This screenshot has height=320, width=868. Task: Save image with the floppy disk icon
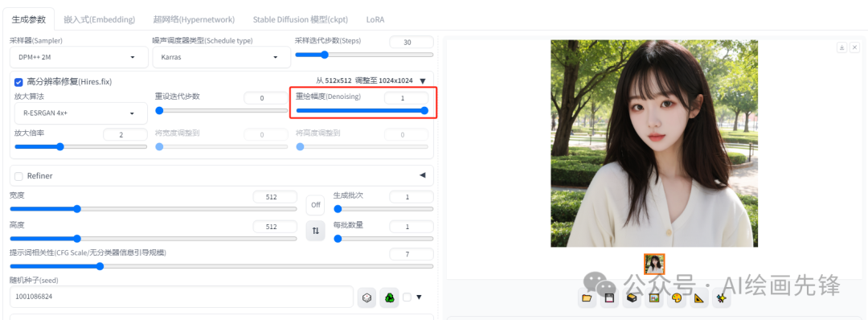609,297
